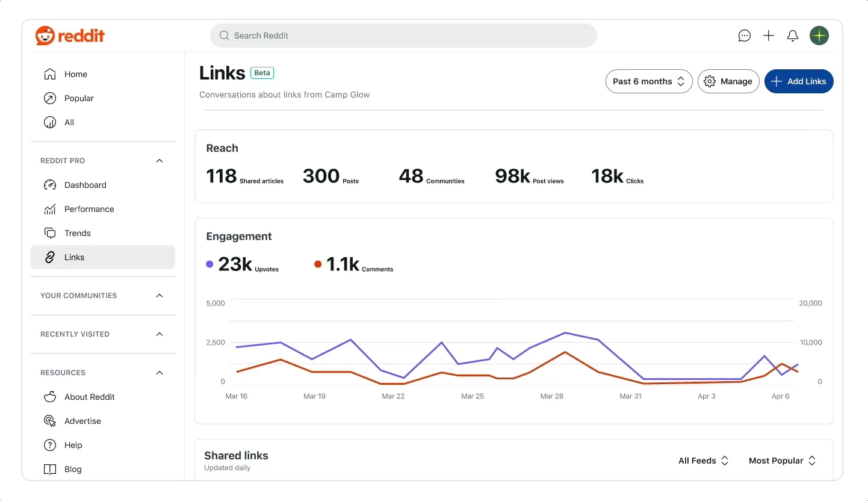Screen dimensions: 868x501
Task: Click the Add Links button
Action: pyautogui.click(x=799, y=81)
